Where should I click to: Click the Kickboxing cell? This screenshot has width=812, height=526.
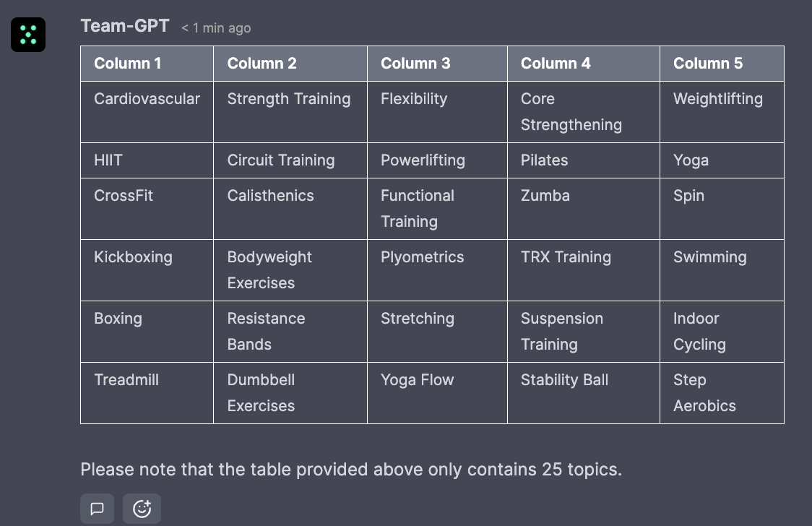[147, 270]
